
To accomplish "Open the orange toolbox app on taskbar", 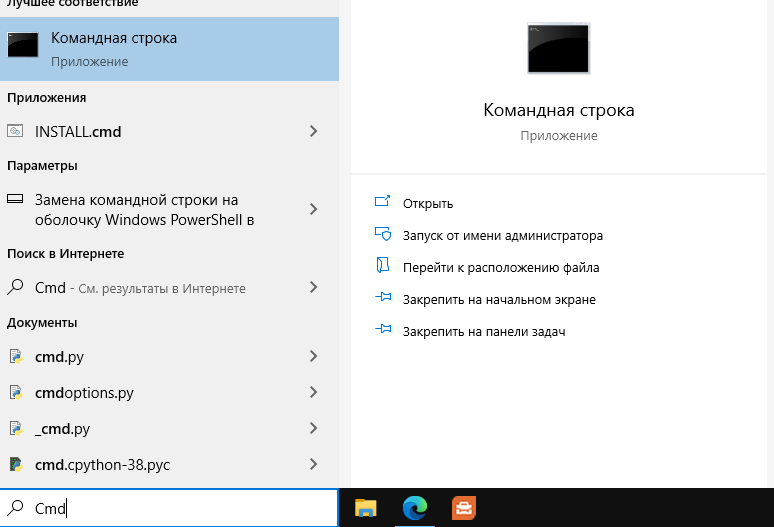I will tap(464, 508).
